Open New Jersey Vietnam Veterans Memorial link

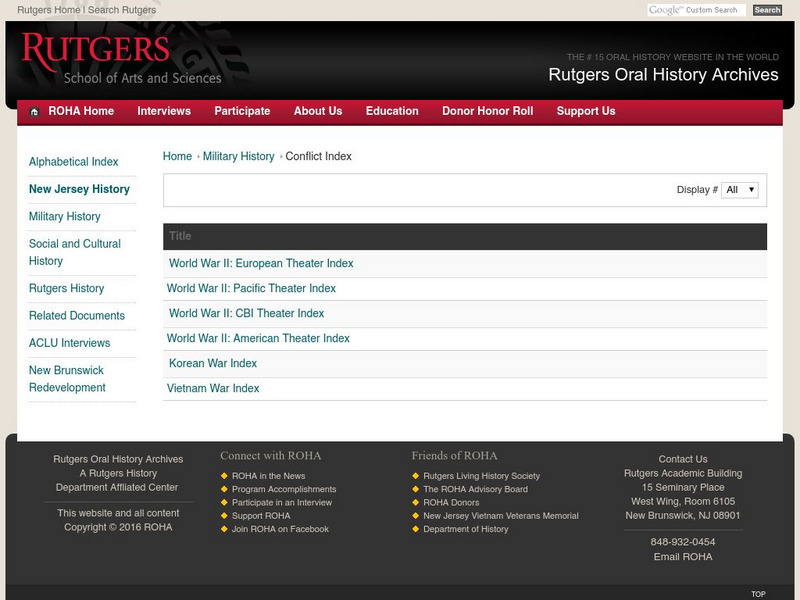click(501, 516)
